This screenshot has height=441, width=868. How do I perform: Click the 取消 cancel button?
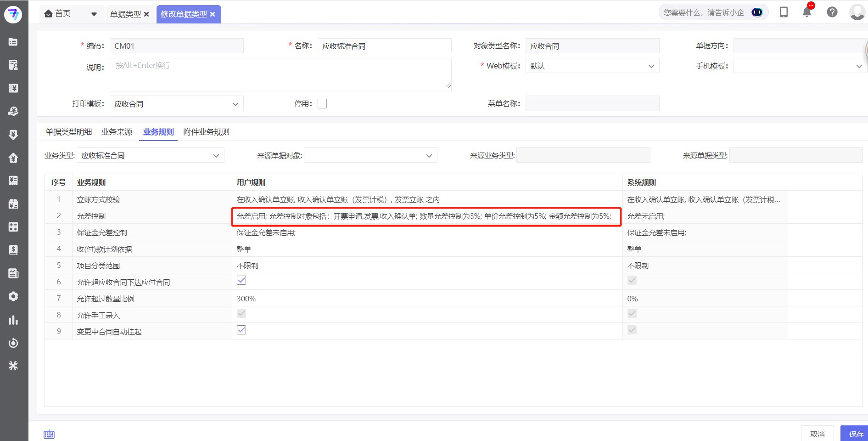(x=817, y=434)
